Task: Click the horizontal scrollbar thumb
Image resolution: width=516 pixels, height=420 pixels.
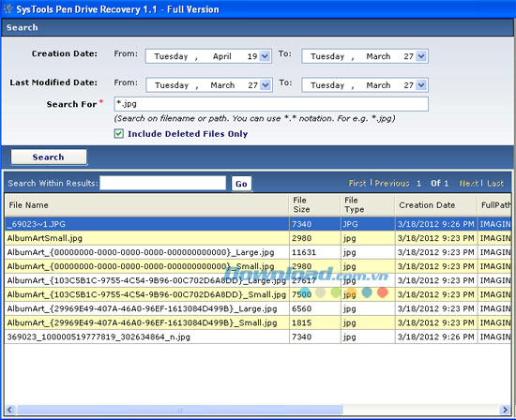Action: coord(179,410)
